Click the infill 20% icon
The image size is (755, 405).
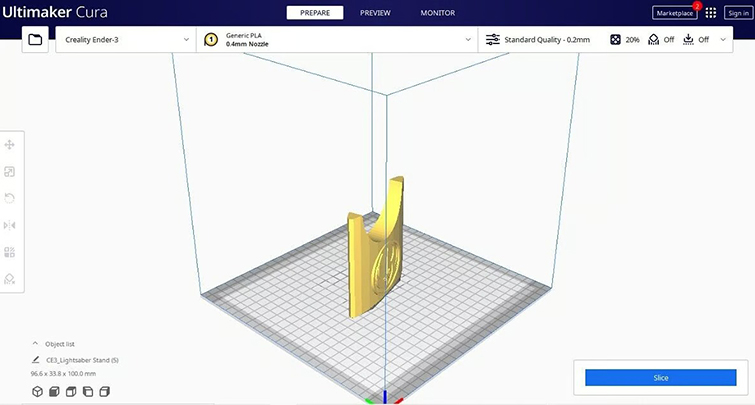pyautogui.click(x=615, y=39)
